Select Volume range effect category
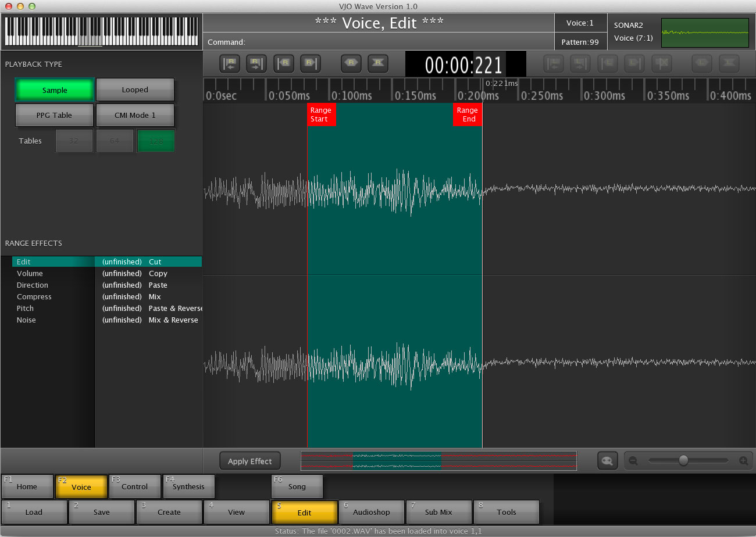The height and width of the screenshot is (537, 756). (53, 273)
